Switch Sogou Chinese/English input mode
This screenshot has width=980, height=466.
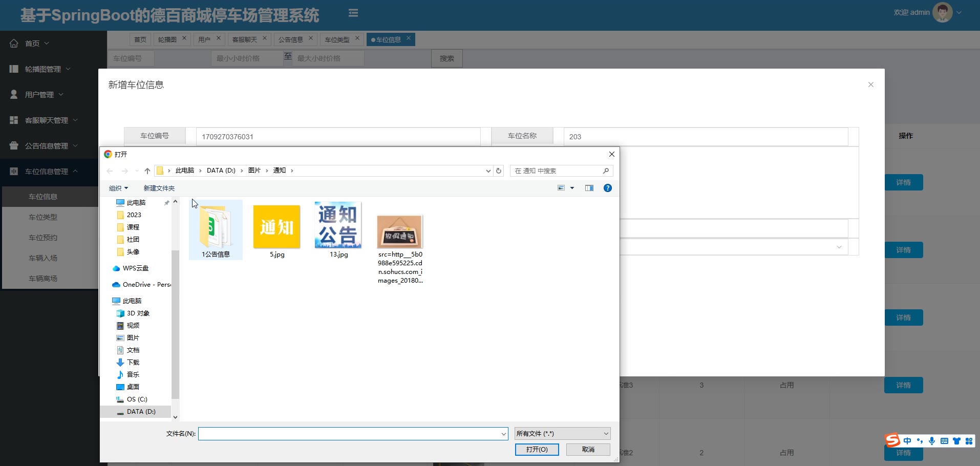907,441
